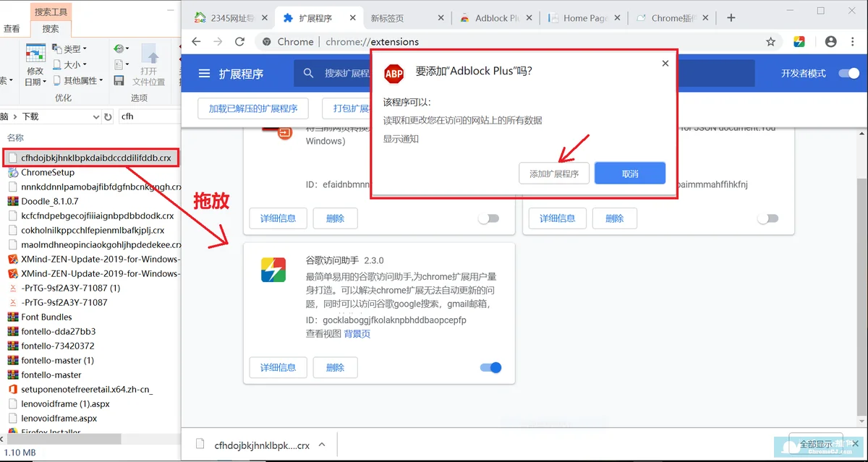The width and height of the screenshot is (868, 462).
Task: Click the recent searches icon in Explorer ribbon
Action: [x=120, y=48]
